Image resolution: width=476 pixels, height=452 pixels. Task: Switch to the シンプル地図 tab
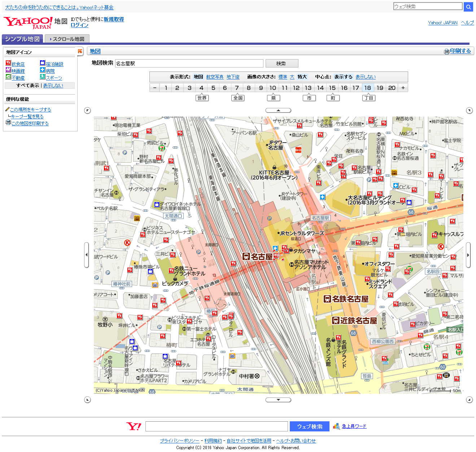click(22, 39)
